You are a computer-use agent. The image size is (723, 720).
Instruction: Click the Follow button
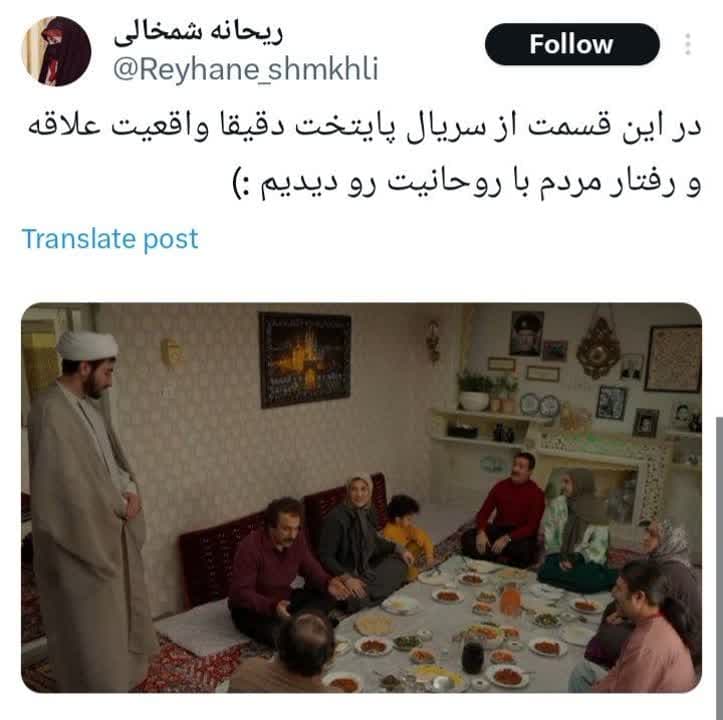572,44
